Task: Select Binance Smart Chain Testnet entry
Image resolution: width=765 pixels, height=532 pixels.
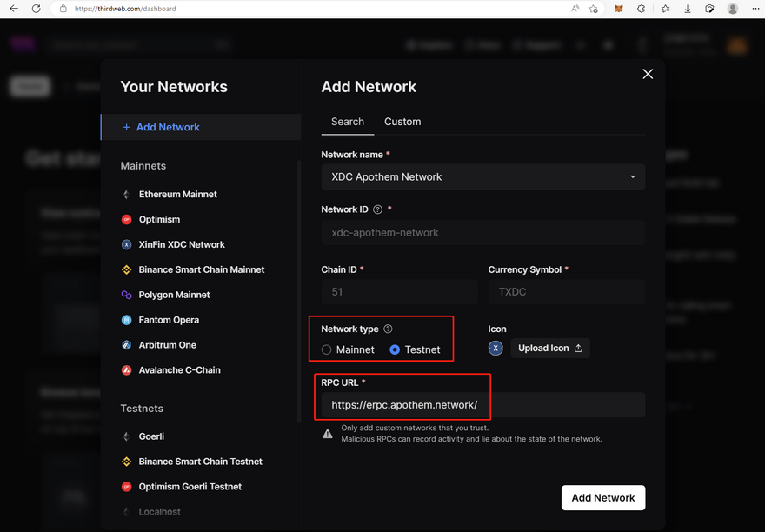Action: 200,462
